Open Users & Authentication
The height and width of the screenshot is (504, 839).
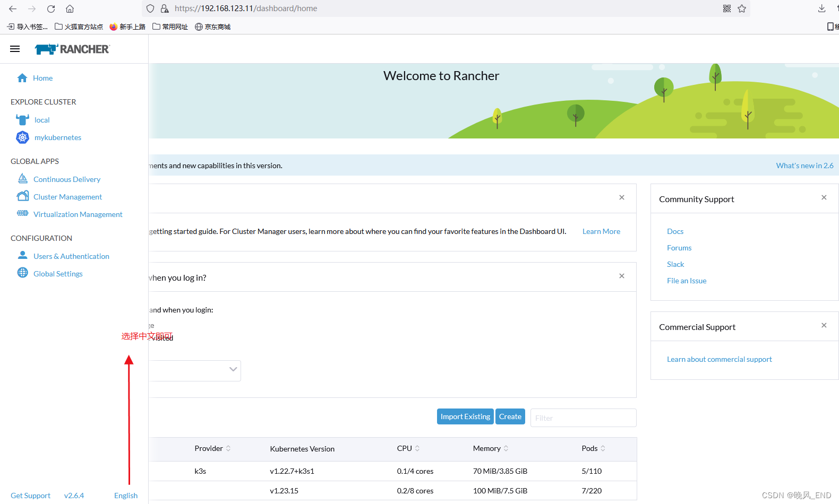point(71,256)
